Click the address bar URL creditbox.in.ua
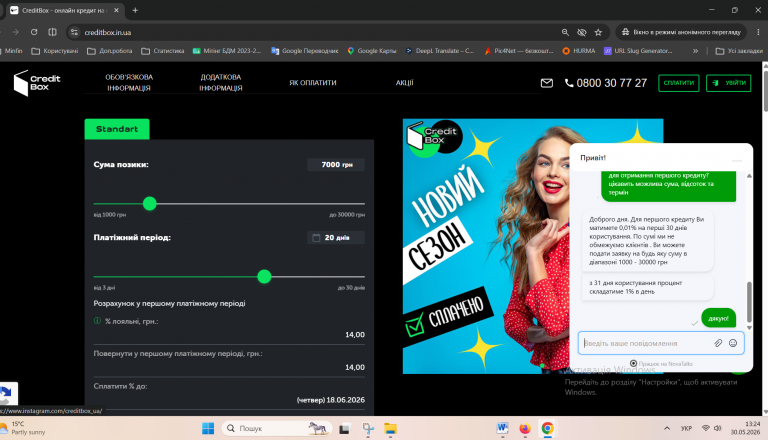This screenshot has height=440, width=768. point(107,32)
